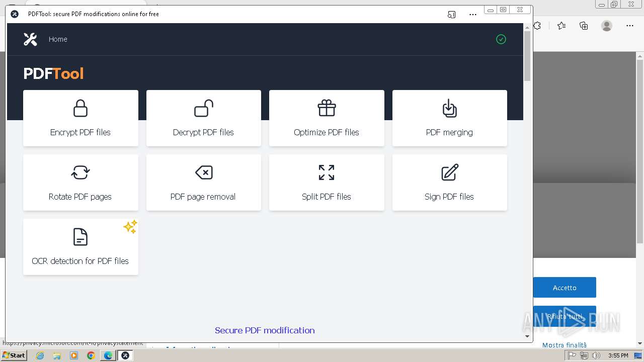Click the PDFTool app icon in title bar
This screenshot has width=644, height=362.
(x=15, y=14)
